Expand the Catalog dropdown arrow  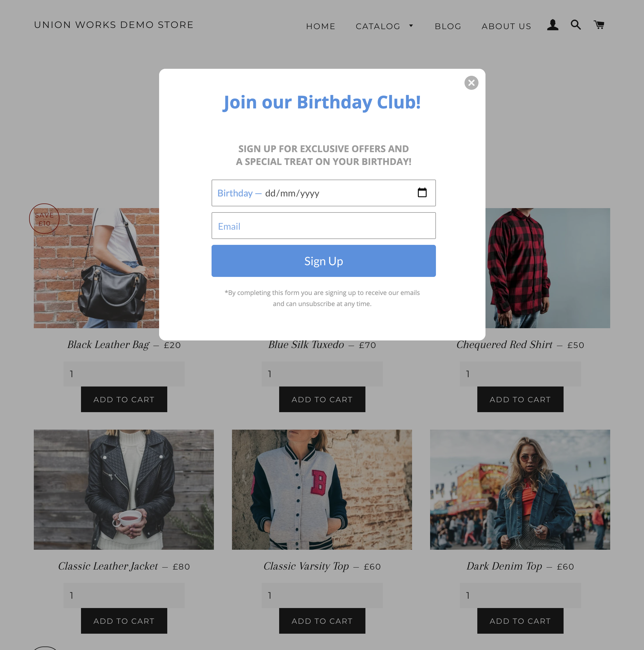411,26
